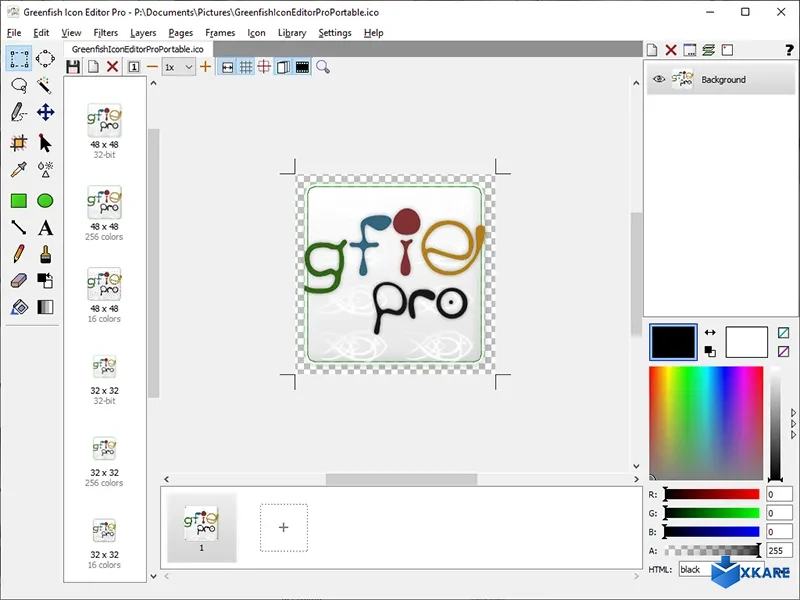Merge layers with the green stack icon

coord(708,50)
